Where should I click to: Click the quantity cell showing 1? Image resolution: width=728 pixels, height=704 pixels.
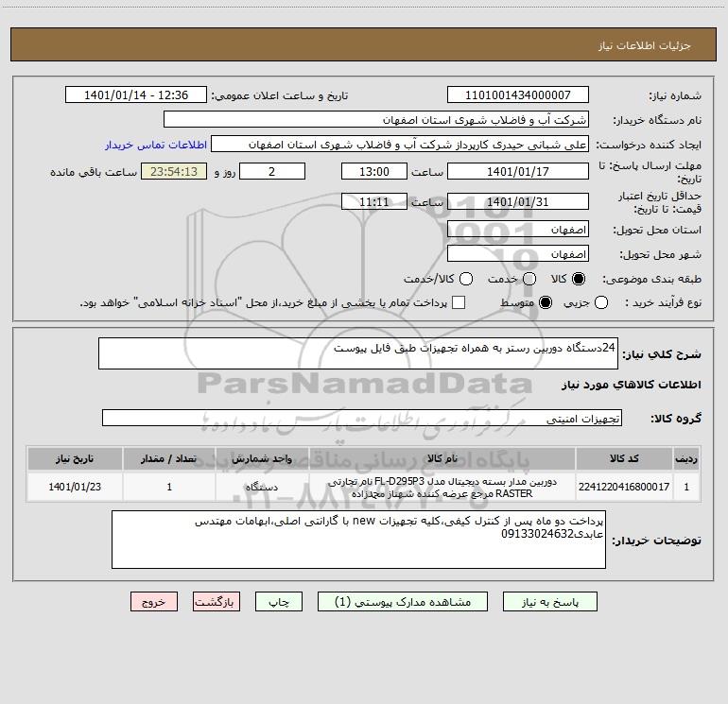tap(169, 487)
